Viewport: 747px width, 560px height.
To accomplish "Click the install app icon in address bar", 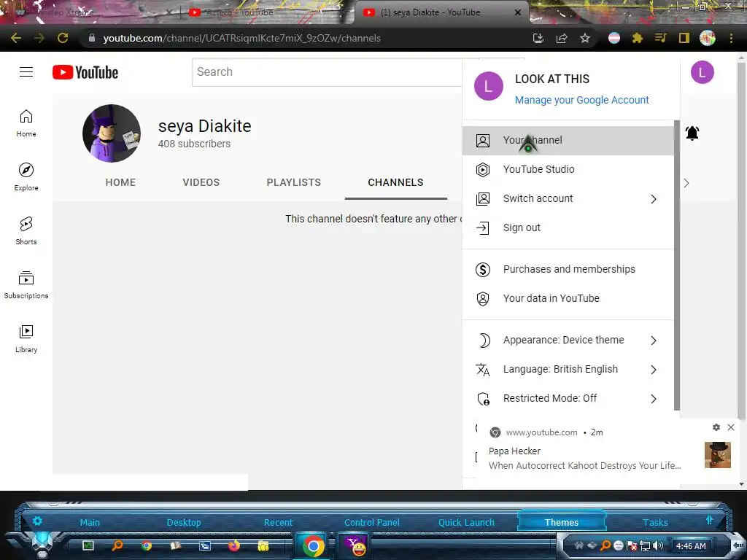I will (538, 38).
